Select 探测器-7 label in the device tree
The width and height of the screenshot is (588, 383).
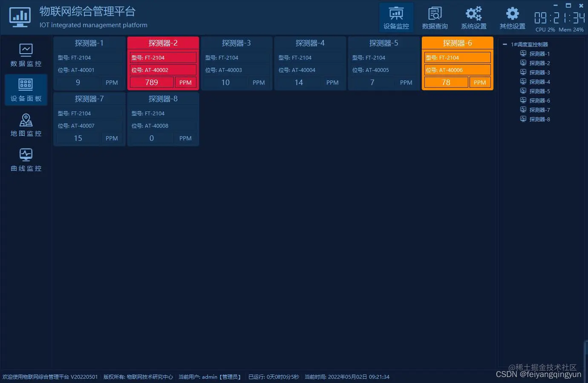[x=539, y=110]
